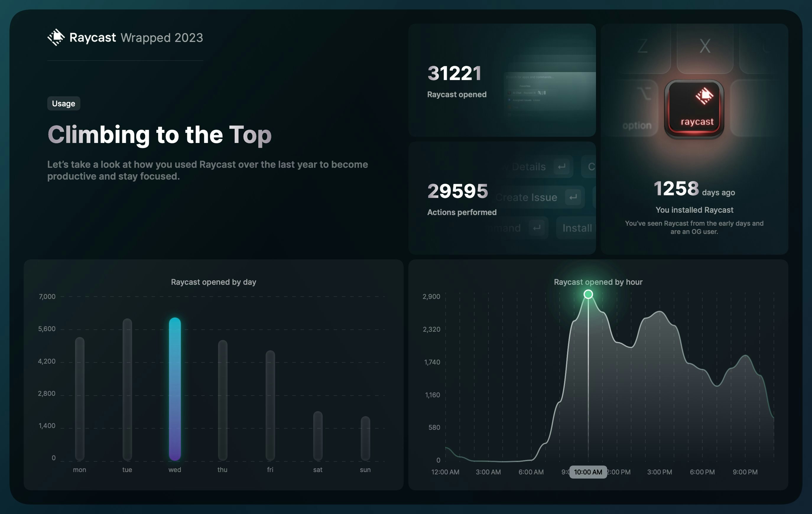Click the "6:00 AM" axis label
The width and height of the screenshot is (812, 514).
[x=531, y=472]
